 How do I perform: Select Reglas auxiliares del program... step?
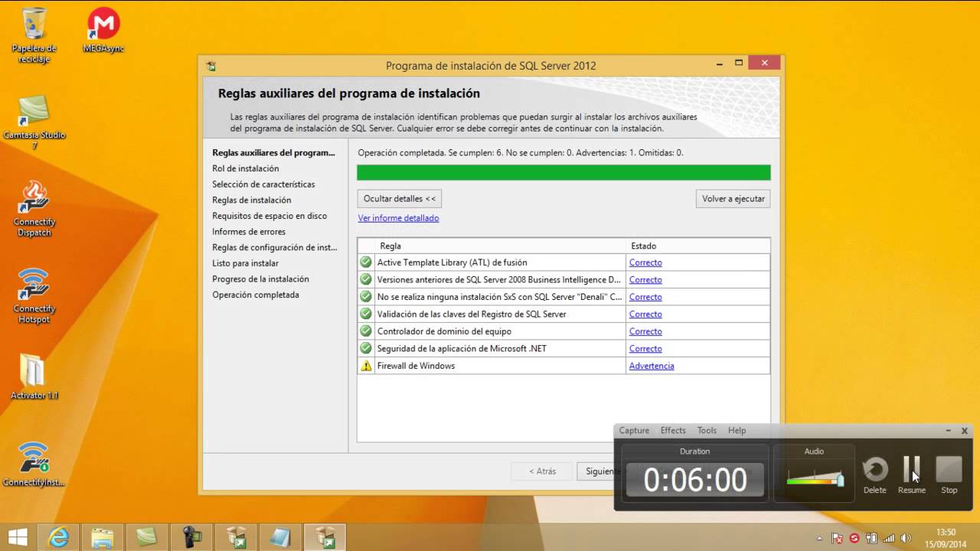273,152
